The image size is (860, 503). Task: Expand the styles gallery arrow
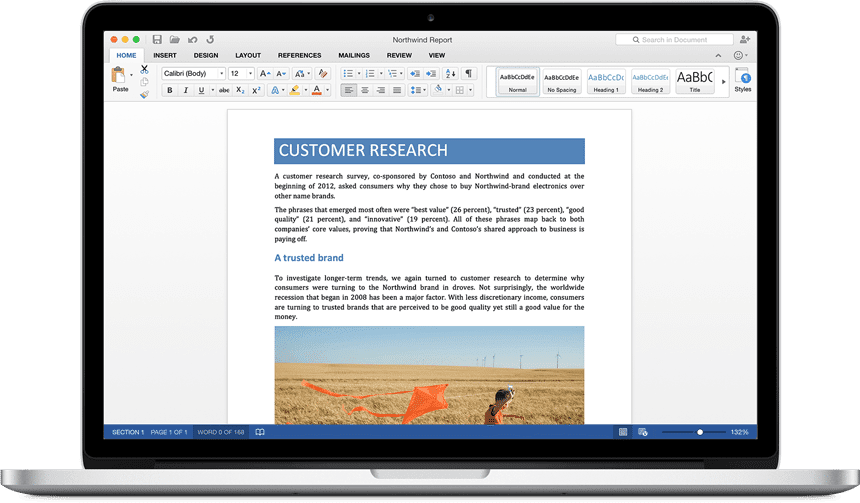tap(723, 81)
